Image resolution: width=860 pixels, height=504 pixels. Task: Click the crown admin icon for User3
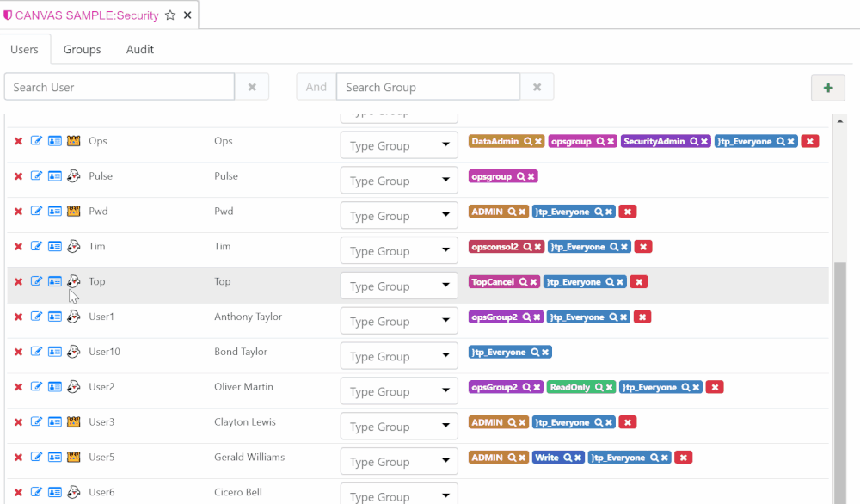[x=73, y=422]
